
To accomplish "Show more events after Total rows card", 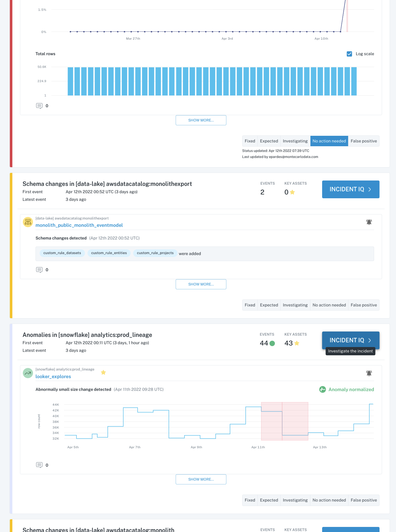I will click(x=201, y=120).
